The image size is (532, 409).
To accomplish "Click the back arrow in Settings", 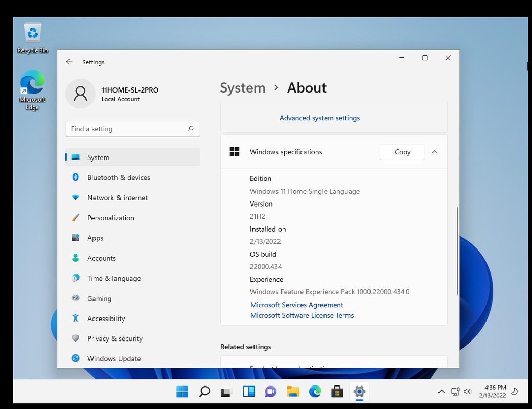I will (x=69, y=62).
